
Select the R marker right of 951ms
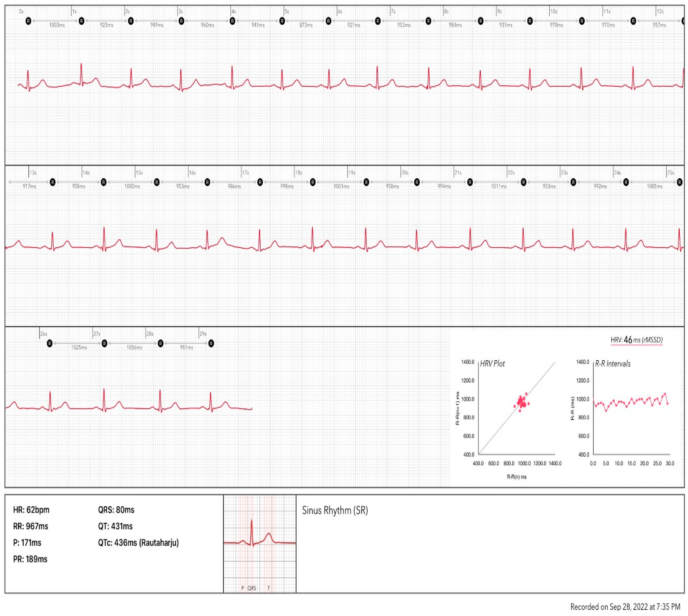click(x=211, y=344)
